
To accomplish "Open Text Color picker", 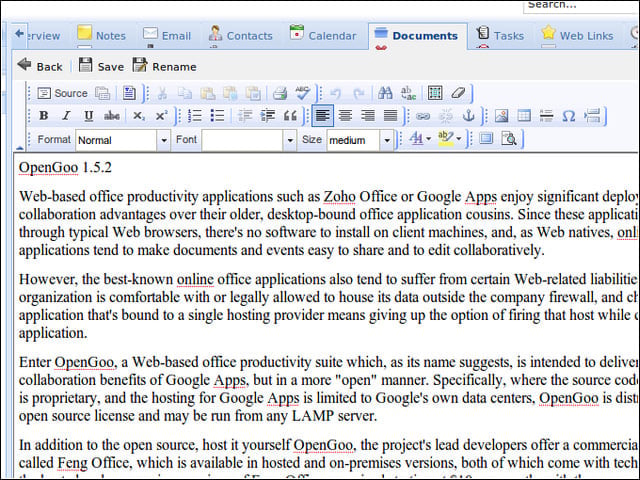I will click(420, 138).
